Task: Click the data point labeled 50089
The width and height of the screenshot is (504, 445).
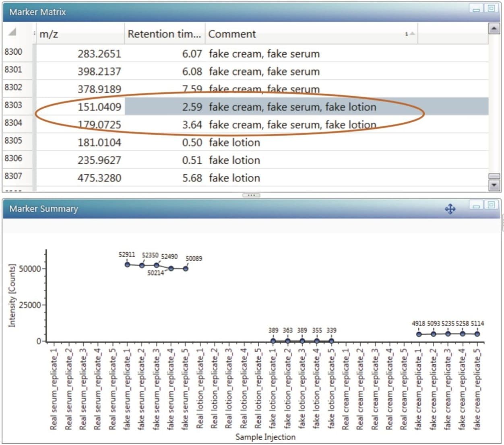Action: click(x=186, y=268)
